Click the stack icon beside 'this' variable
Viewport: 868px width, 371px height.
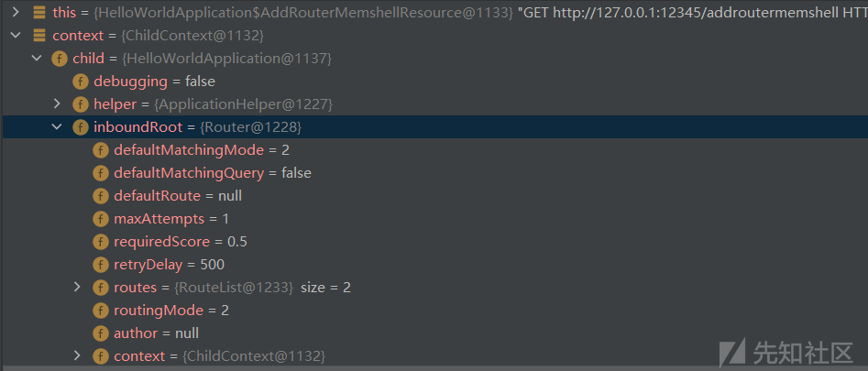(39, 12)
